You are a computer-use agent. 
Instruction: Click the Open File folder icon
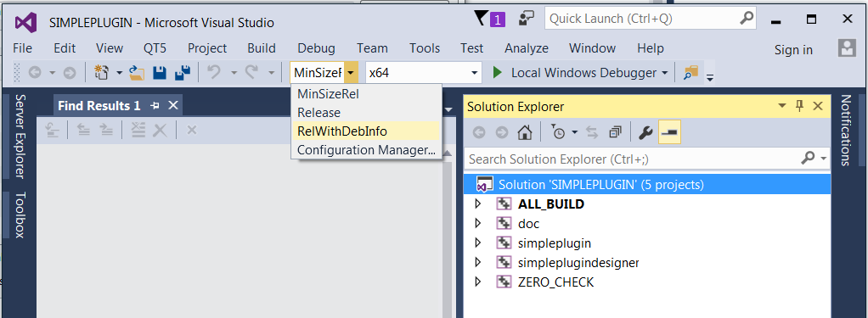pyautogui.click(x=136, y=72)
